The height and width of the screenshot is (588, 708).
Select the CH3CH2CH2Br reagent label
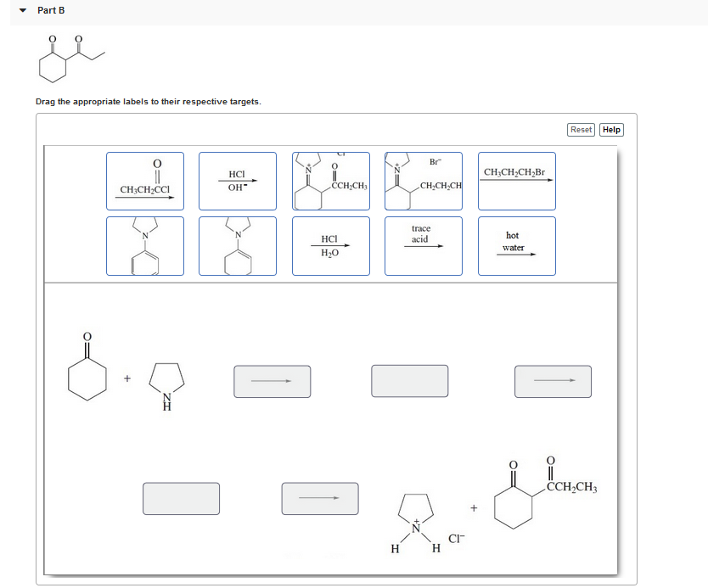coord(515,181)
